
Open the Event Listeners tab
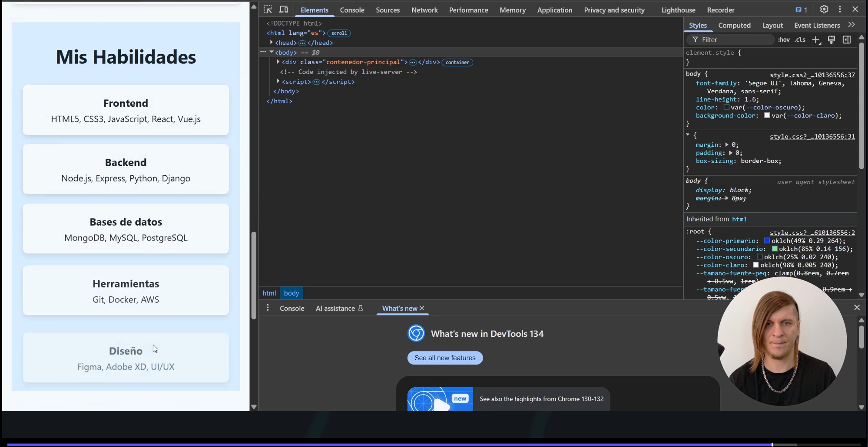tap(817, 25)
